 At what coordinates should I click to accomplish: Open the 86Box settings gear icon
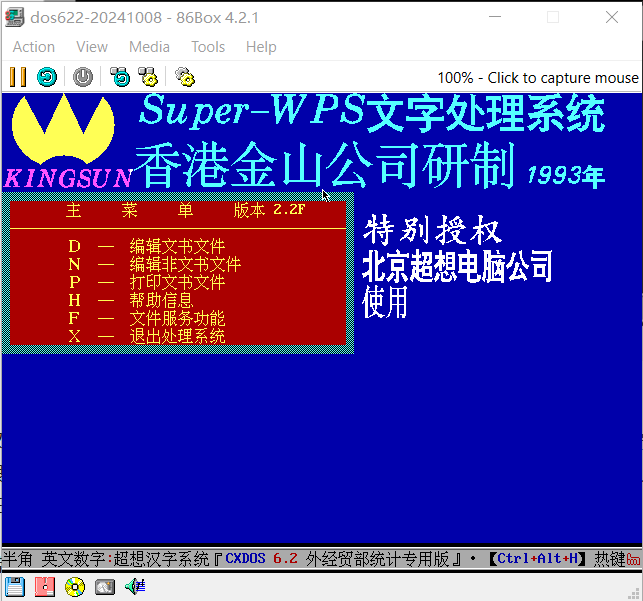pyautogui.click(x=184, y=77)
